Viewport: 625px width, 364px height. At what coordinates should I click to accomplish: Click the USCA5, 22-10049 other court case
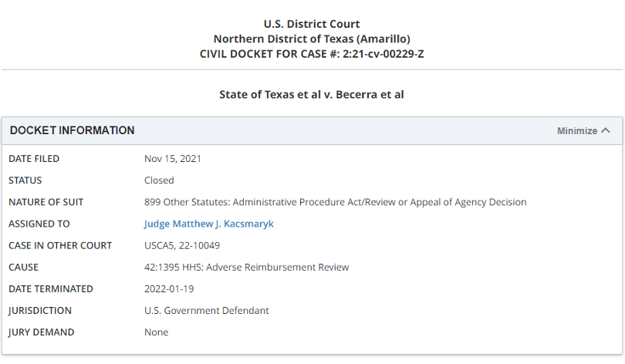(181, 245)
